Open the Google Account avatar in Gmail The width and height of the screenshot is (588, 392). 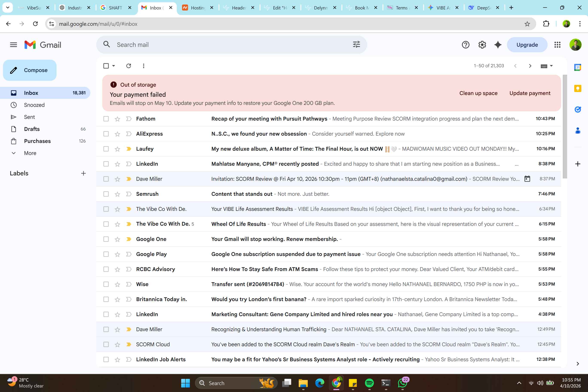pyautogui.click(x=575, y=45)
